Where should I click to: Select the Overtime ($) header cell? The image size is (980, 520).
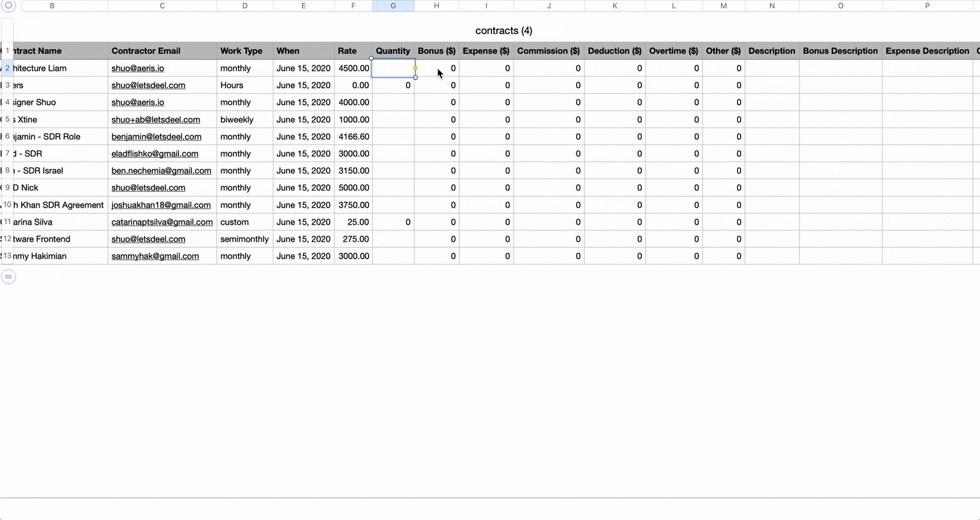point(674,51)
